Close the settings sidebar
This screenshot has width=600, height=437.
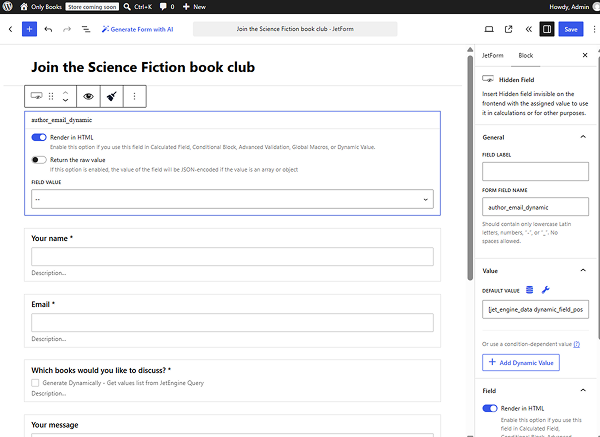[585, 55]
